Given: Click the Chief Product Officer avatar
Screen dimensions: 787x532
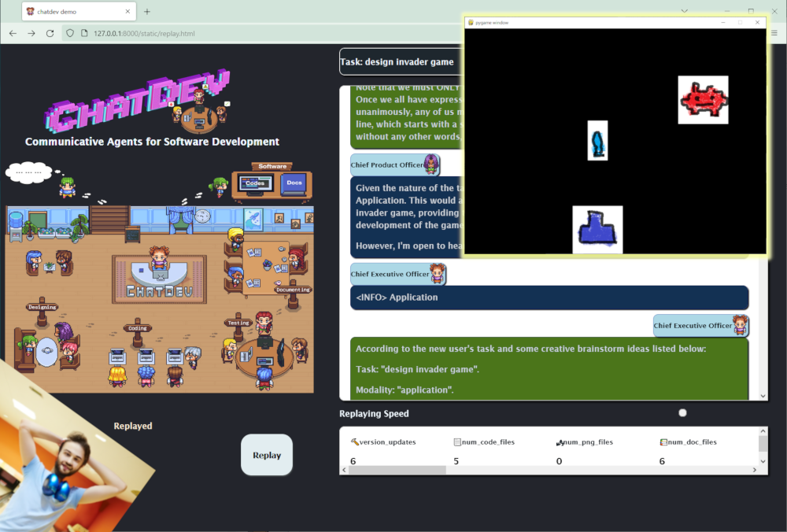Looking at the screenshot, I should point(431,164).
